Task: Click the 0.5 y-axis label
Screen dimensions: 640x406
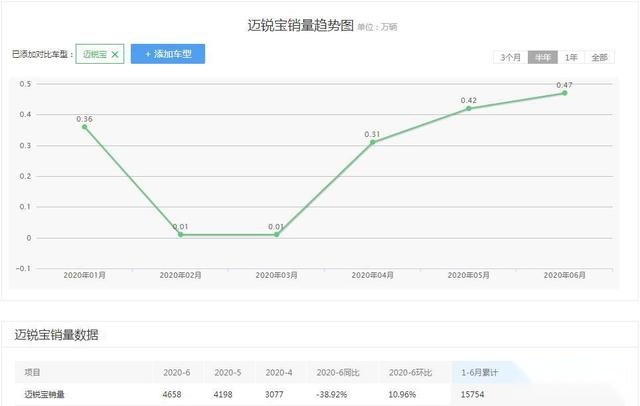Action: pyautogui.click(x=25, y=84)
